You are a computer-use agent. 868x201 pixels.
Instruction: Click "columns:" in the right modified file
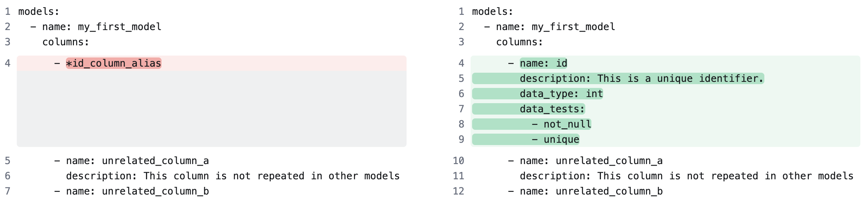pyautogui.click(x=519, y=42)
